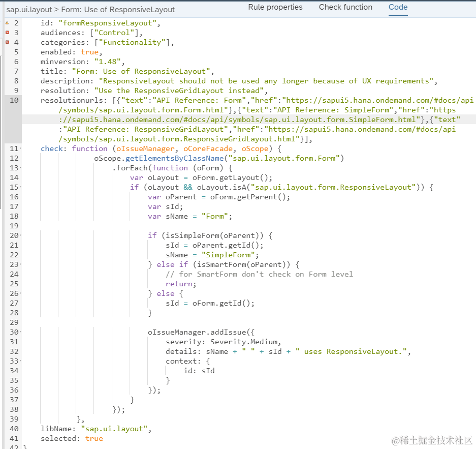Collapse the forEach fold at line 13
The image size is (476, 449).
coord(20,168)
